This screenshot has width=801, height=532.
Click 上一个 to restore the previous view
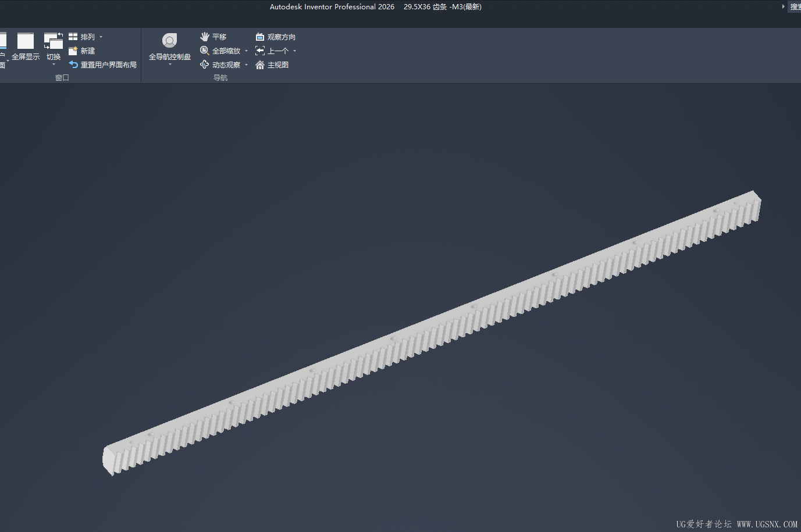click(x=272, y=51)
